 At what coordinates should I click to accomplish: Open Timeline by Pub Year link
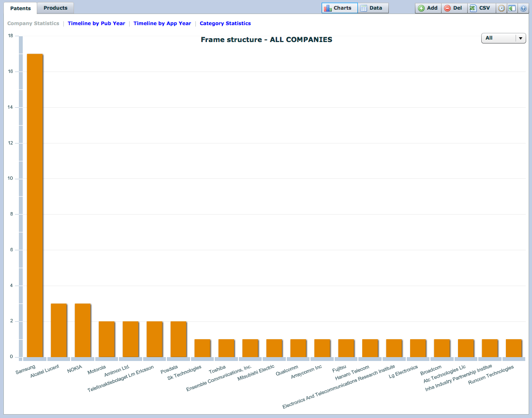96,23
